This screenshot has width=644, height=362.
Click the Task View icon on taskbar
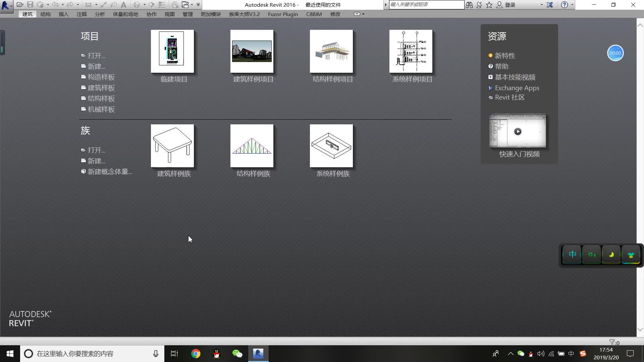tap(174, 354)
